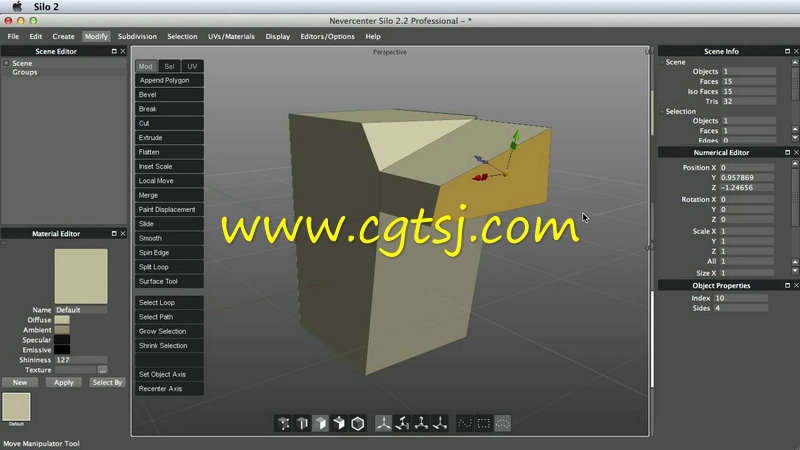Edit the Position Y value field
The width and height of the screenshot is (800, 450).
coord(746,178)
